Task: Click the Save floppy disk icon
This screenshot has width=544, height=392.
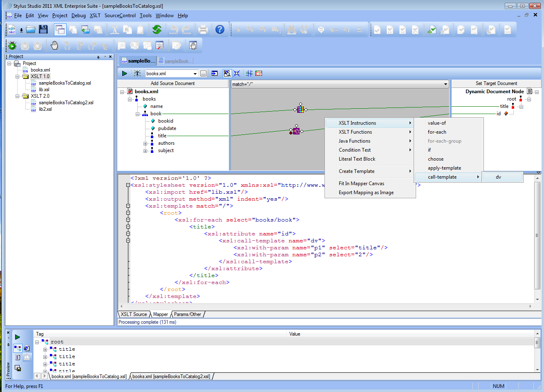Action: click(43, 29)
